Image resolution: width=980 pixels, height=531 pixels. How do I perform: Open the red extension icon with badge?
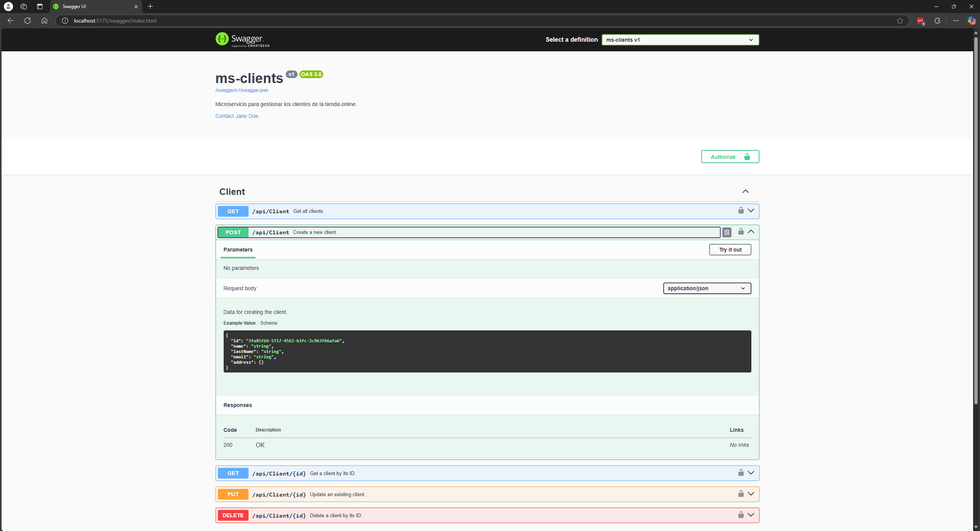coord(921,21)
